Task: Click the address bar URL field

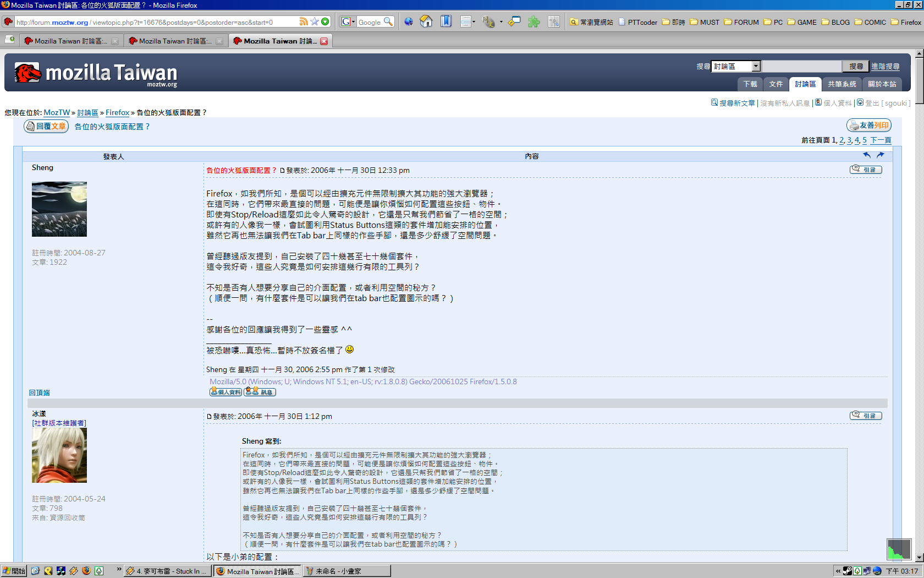Action: click(156, 23)
